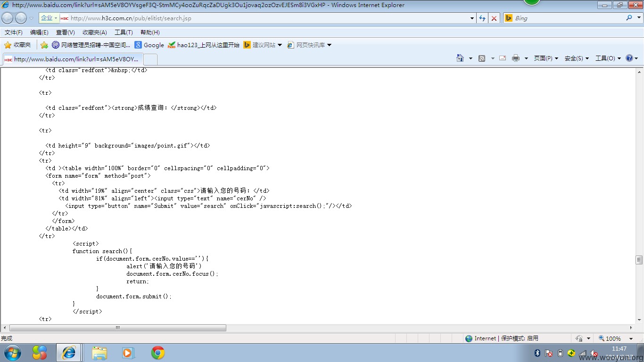Click the vertical scrollbar thumb
This screenshot has height=362, width=644.
pyautogui.click(x=639, y=260)
